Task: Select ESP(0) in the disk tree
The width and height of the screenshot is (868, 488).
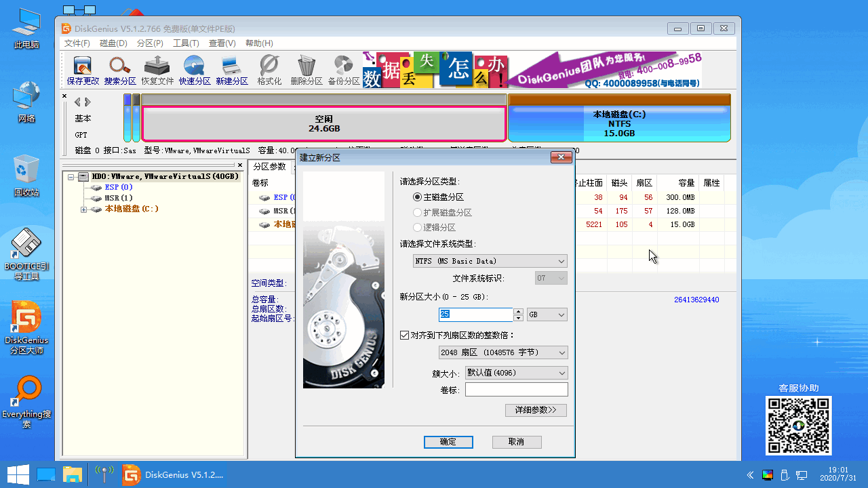Action: click(119, 187)
